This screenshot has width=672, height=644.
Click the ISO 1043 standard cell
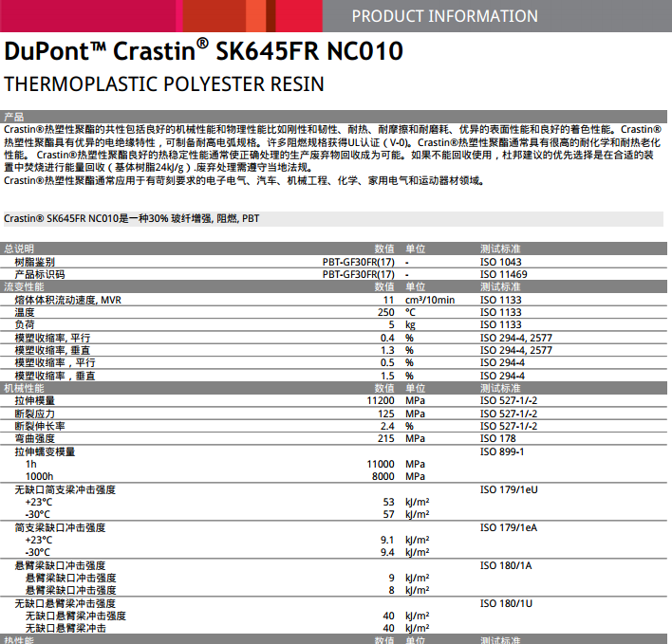click(500, 262)
